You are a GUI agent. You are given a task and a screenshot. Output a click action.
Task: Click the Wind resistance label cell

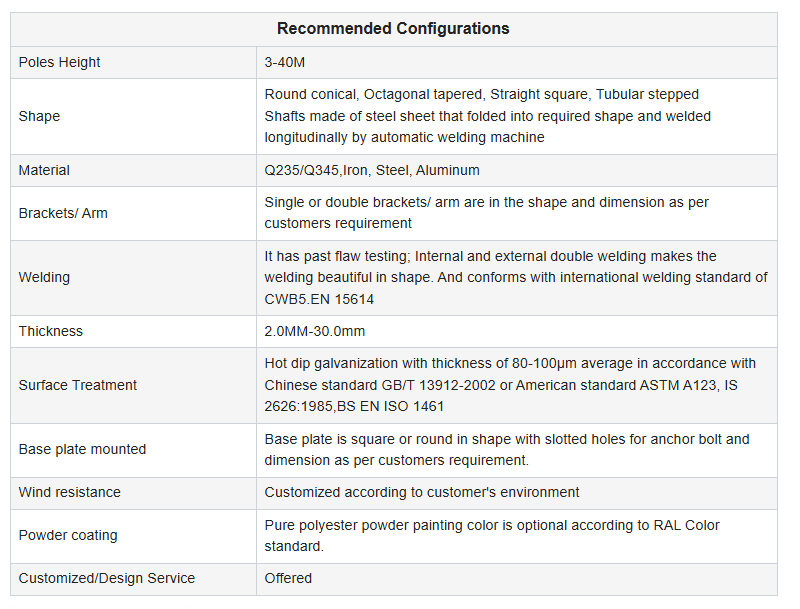click(69, 492)
